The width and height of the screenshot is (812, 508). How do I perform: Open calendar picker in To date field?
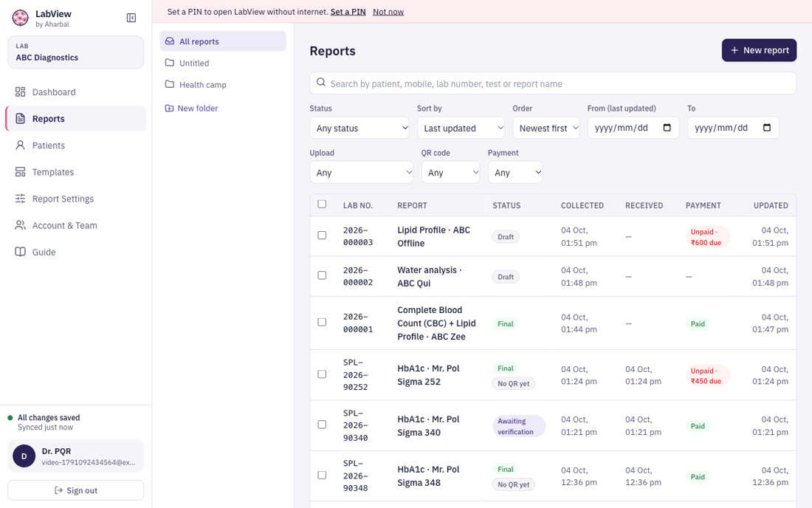click(767, 128)
